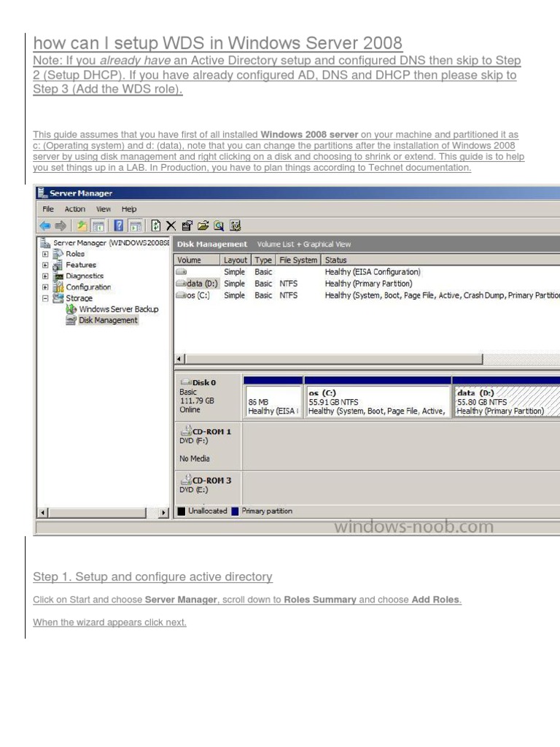Select the os (C:) partition block

(x=377, y=401)
